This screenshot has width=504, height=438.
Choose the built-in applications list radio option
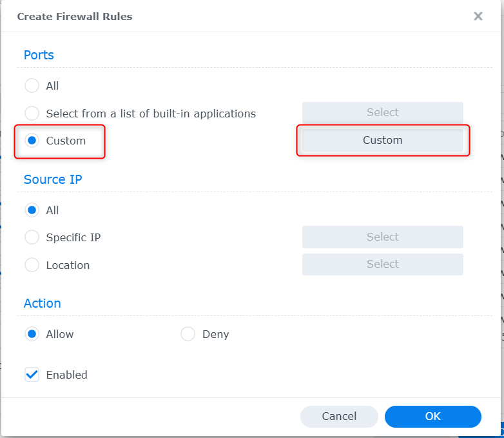point(32,114)
